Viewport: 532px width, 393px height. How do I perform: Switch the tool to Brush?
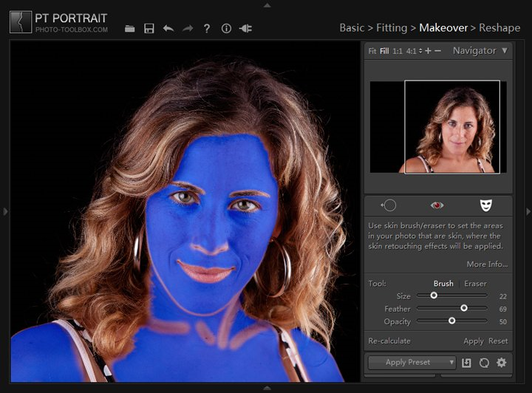point(443,284)
